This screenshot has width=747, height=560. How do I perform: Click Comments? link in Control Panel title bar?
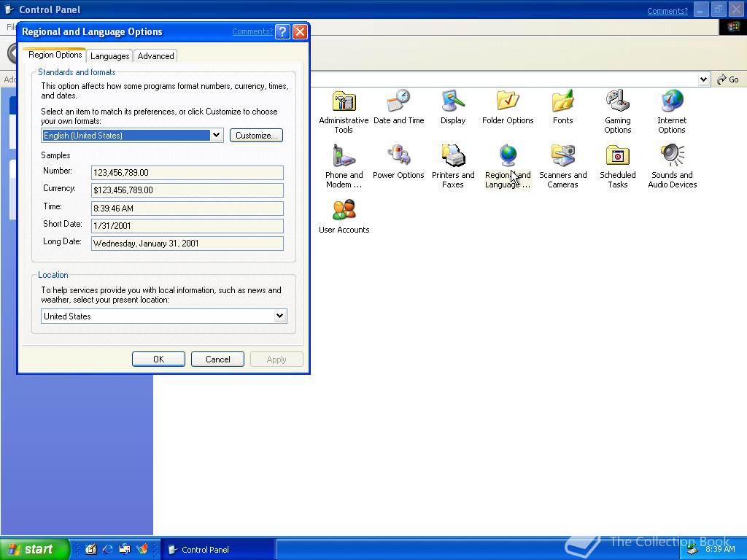coord(667,11)
